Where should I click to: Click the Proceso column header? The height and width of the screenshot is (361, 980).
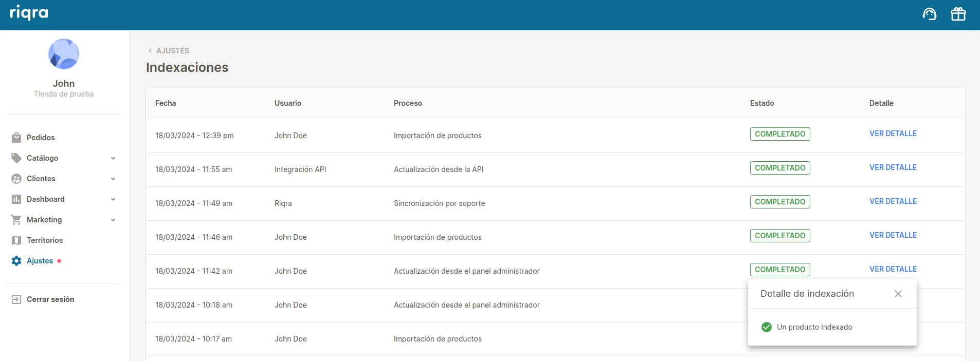(408, 103)
